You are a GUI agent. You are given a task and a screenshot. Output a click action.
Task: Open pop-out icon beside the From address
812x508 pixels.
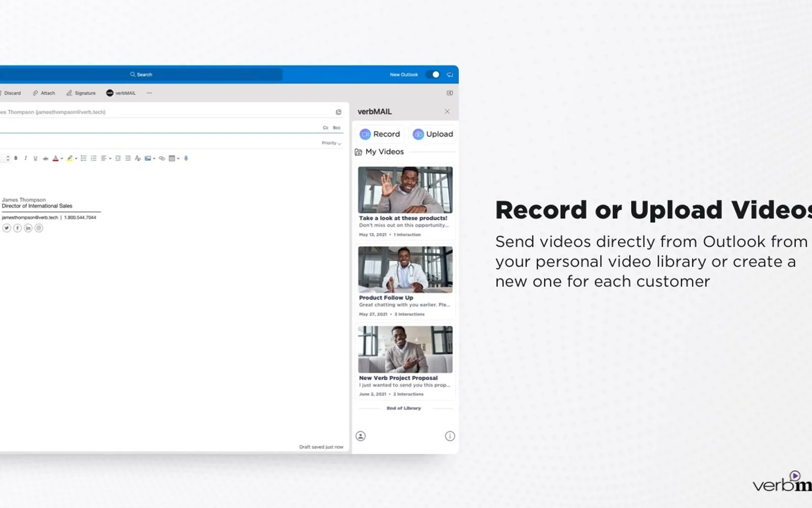pos(339,112)
